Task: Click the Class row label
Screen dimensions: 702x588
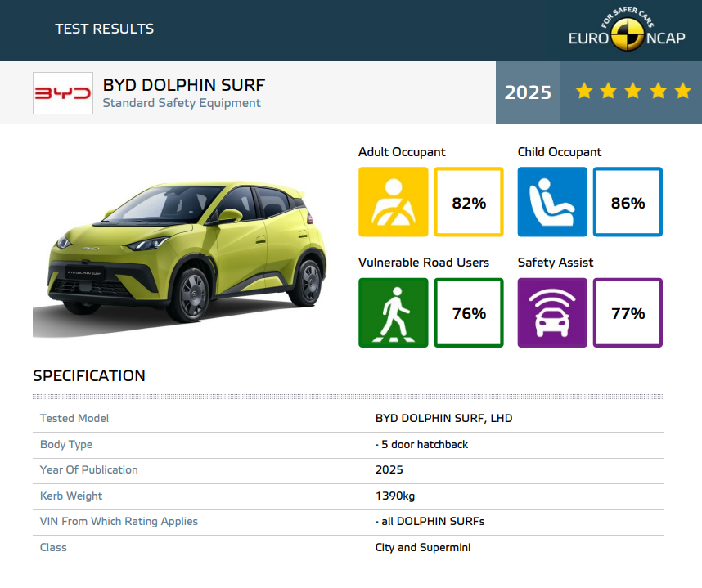Action: [x=53, y=548]
